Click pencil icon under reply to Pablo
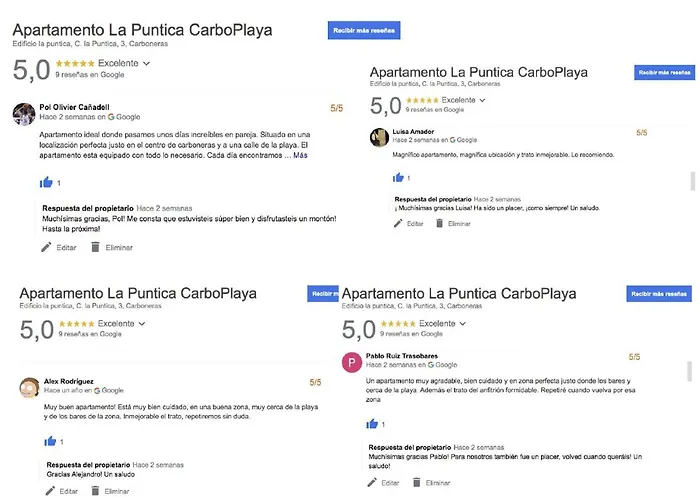This screenshot has width=700, height=500. click(x=372, y=482)
